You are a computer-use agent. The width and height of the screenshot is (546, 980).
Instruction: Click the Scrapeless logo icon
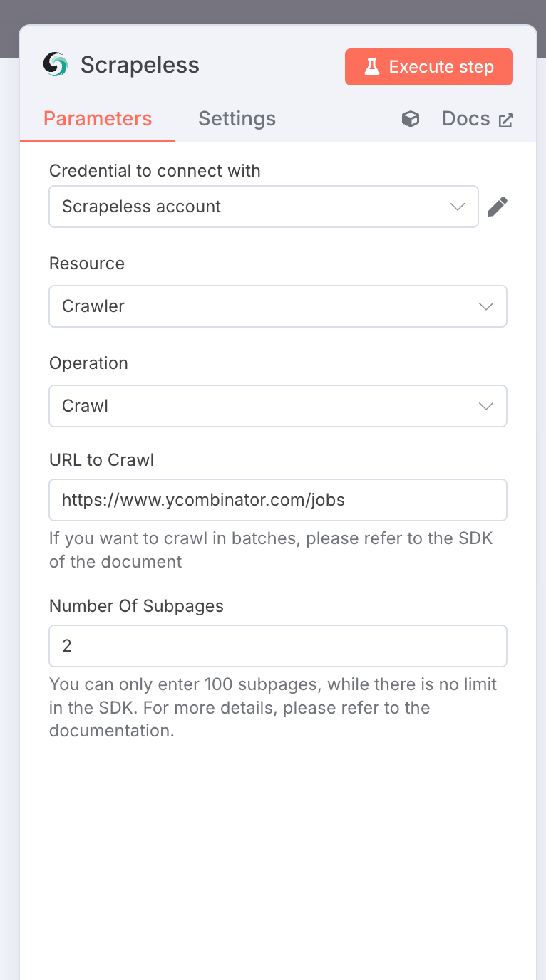(x=55, y=65)
